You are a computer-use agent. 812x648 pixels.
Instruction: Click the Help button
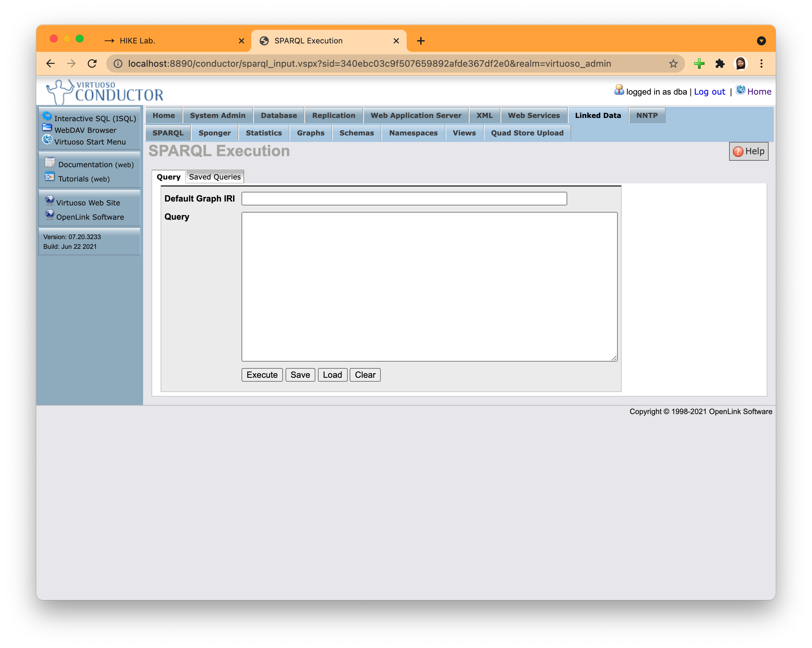click(x=748, y=151)
